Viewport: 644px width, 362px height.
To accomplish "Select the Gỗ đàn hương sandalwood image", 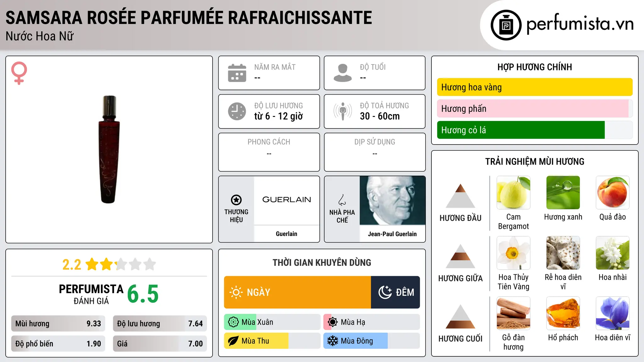I will [514, 313].
